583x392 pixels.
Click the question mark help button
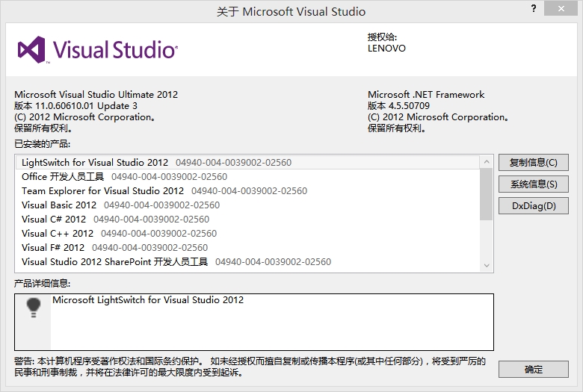tap(533, 9)
